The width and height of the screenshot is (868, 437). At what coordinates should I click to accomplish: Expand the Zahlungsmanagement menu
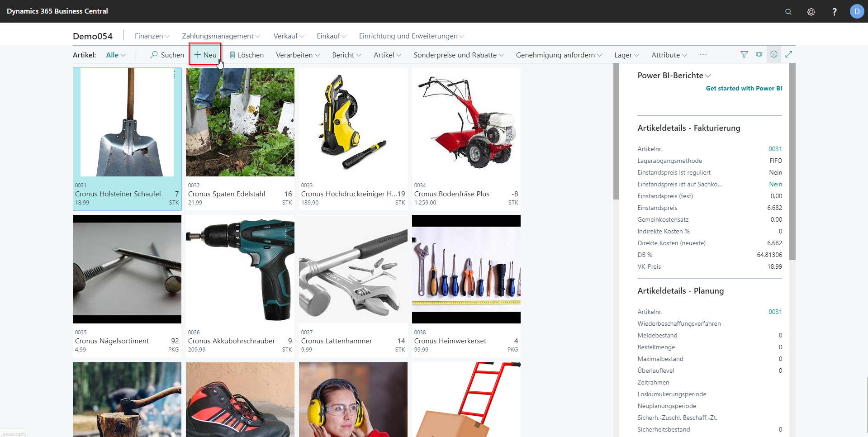(221, 36)
